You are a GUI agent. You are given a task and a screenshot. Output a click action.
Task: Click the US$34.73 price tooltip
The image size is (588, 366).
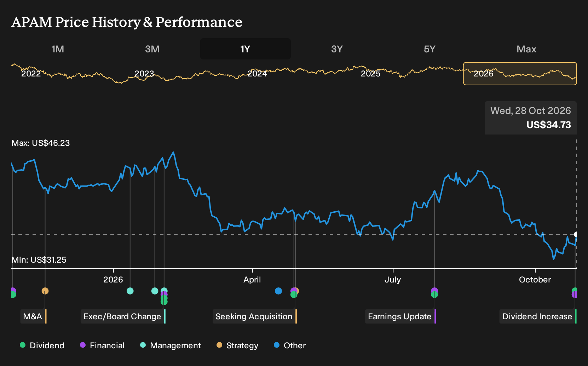531,118
